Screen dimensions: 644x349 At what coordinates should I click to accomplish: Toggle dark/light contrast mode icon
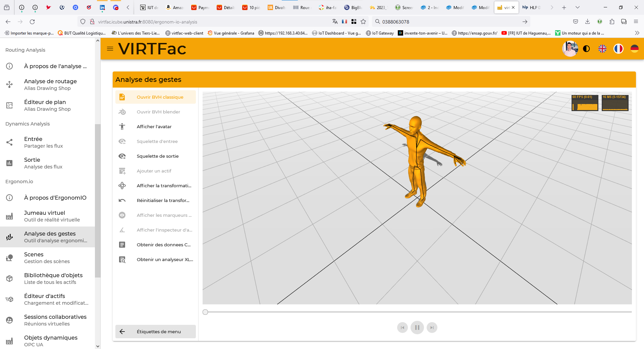pos(586,49)
